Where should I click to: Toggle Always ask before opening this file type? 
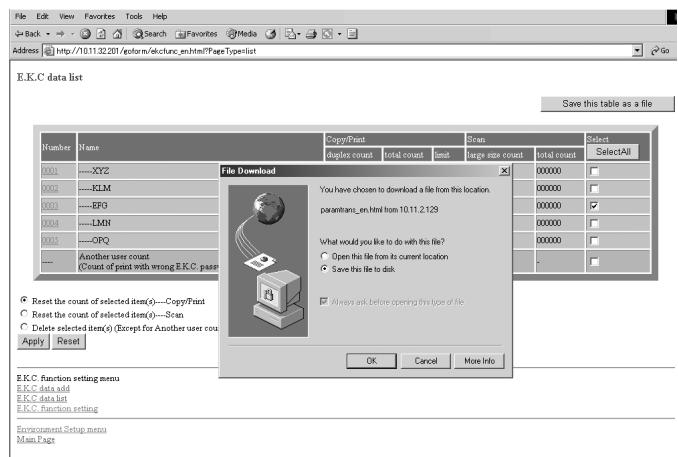324,301
